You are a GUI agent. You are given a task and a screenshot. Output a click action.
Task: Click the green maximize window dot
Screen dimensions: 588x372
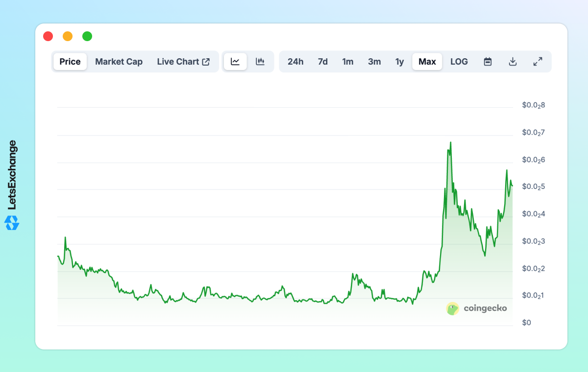coord(87,36)
